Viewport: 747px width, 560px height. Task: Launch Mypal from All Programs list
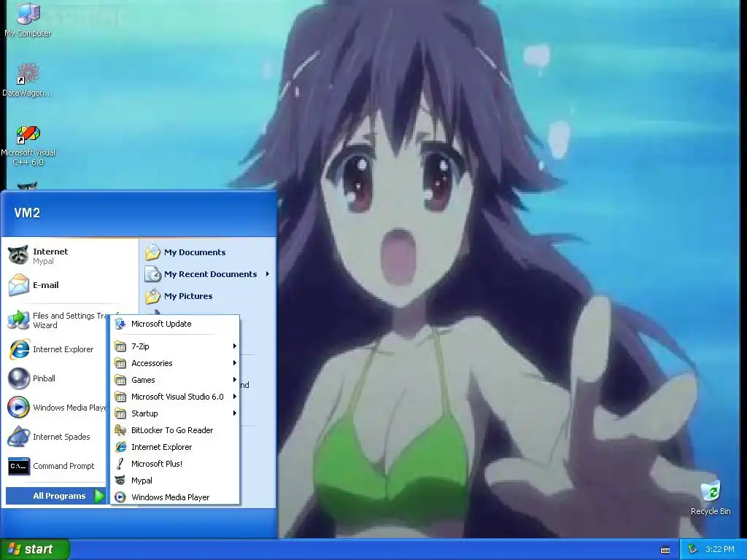(x=175, y=481)
